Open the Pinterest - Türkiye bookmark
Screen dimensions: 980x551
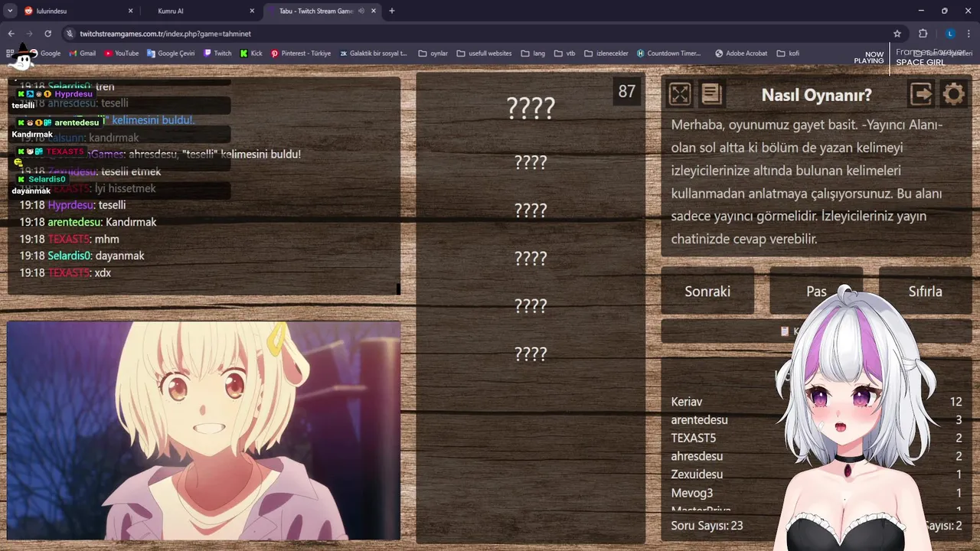pos(301,54)
